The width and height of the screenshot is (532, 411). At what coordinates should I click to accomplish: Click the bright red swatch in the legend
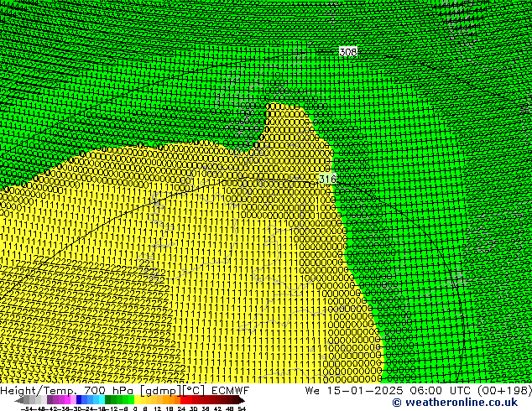click(184, 400)
